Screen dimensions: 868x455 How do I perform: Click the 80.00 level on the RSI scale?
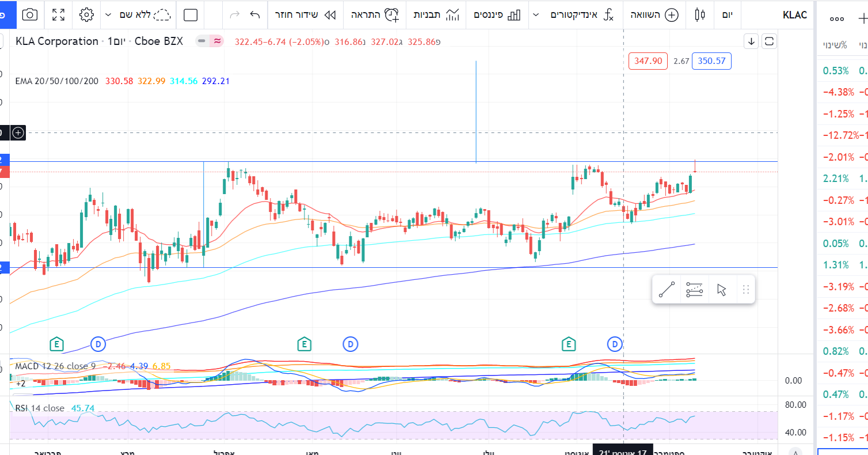795,405
